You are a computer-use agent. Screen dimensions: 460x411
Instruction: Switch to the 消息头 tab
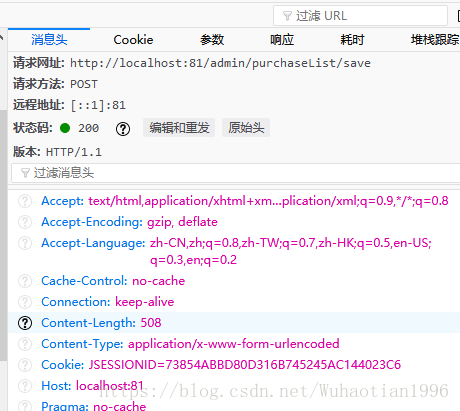[x=49, y=40]
